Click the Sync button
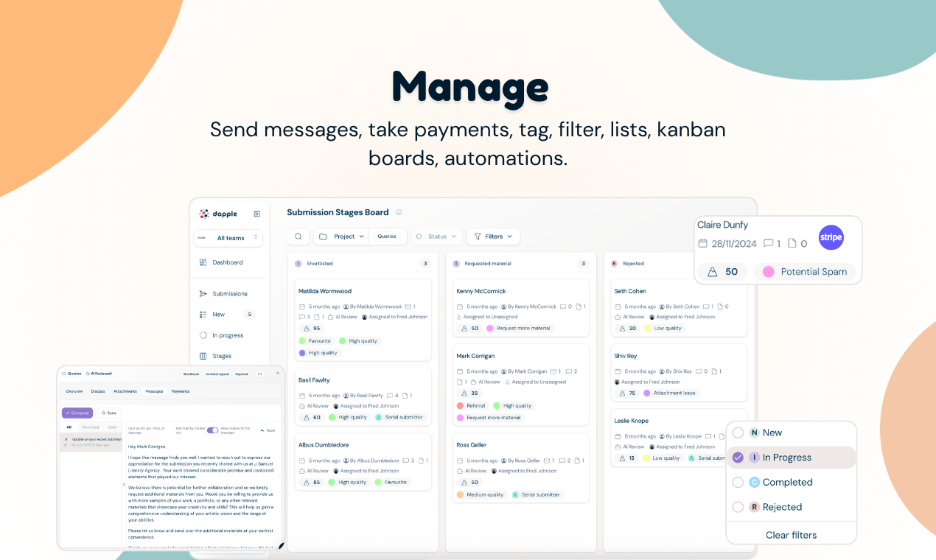Image resolution: width=936 pixels, height=560 pixels. [x=109, y=413]
